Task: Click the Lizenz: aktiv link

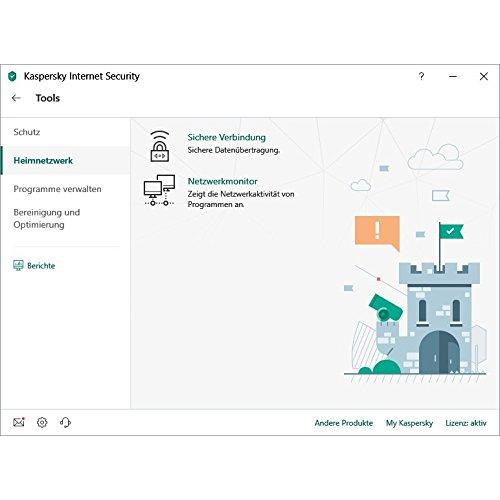Action: click(466, 423)
